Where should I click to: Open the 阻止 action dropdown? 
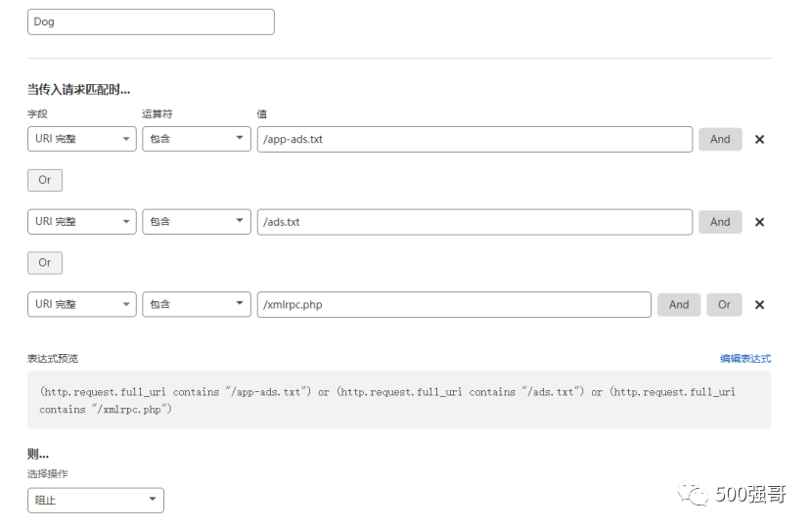point(96,500)
